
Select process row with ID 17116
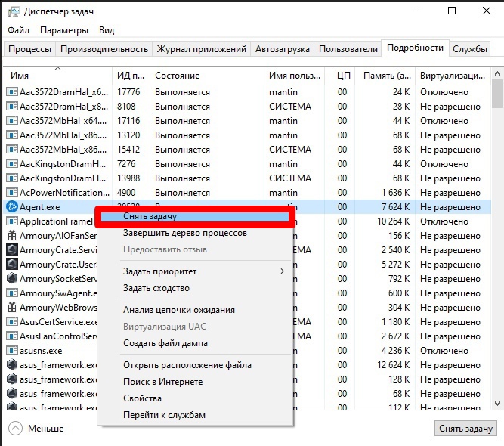[247, 121]
